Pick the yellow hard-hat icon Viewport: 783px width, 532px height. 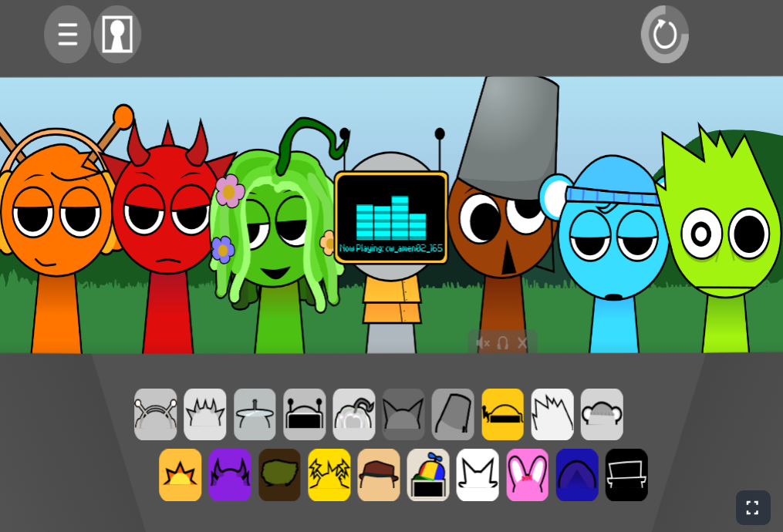(503, 414)
